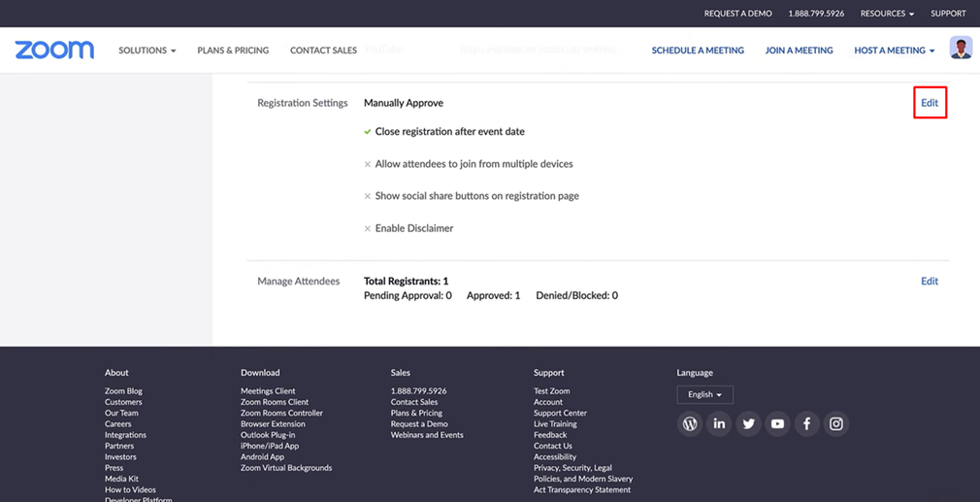Click Schedule a Meeting link
The width and height of the screenshot is (980, 502).
(x=698, y=50)
